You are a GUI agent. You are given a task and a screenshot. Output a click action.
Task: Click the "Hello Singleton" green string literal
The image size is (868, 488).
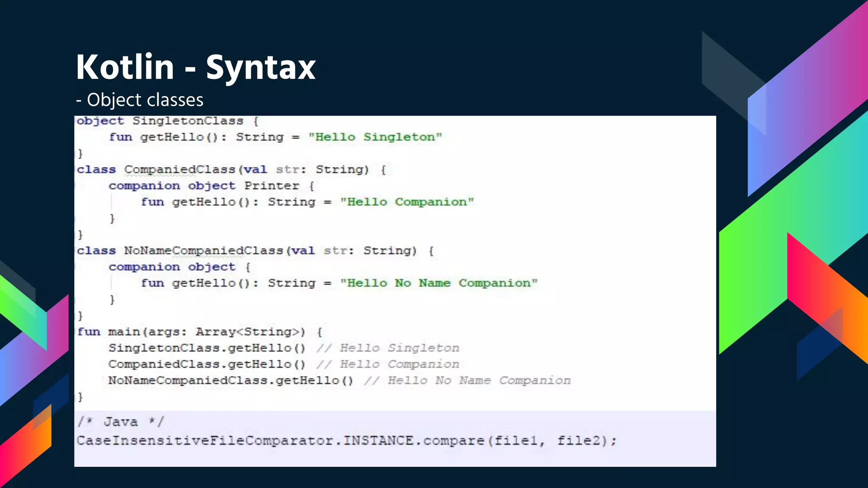coord(375,137)
